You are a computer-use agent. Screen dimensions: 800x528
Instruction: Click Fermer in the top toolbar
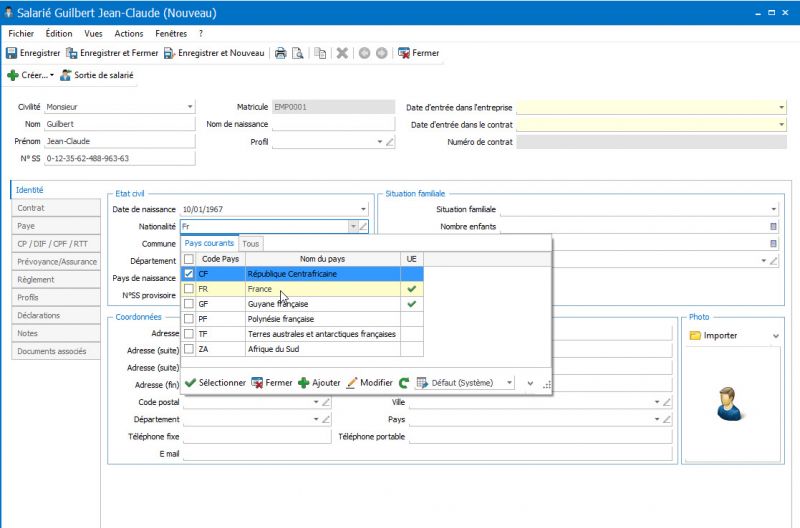(x=419, y=53)
